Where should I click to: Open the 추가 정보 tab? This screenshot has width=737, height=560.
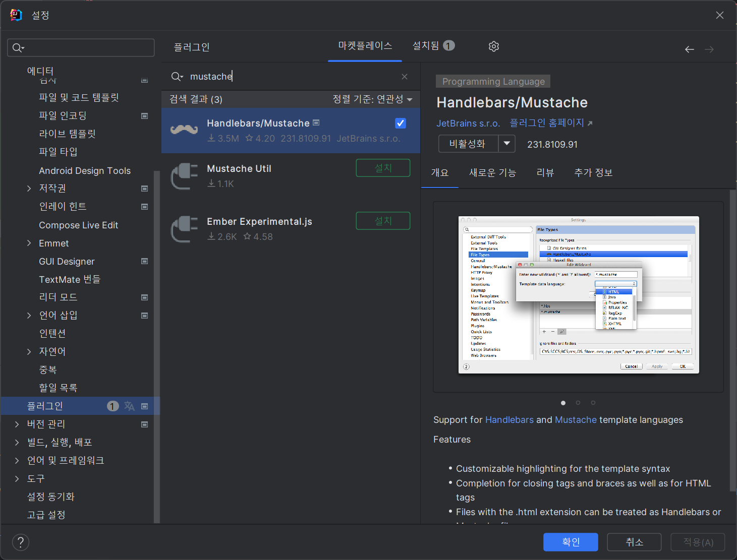pos(593,173)
